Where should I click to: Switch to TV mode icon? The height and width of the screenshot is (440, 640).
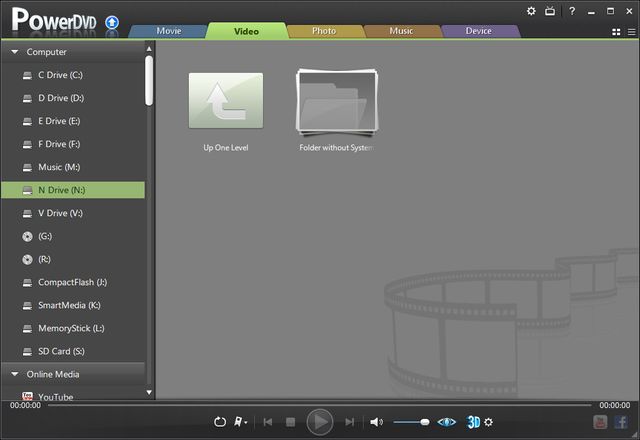550,11
